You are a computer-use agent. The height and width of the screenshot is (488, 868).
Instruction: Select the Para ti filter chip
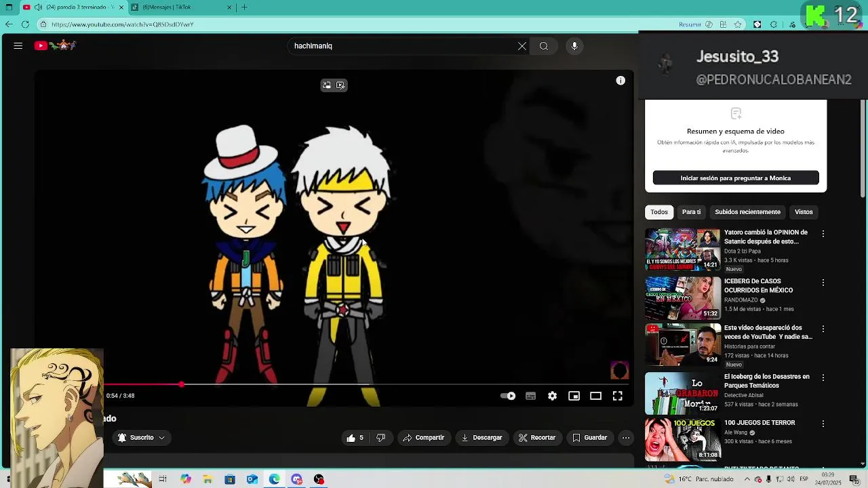pyautogui.click(x=691, y=212)
